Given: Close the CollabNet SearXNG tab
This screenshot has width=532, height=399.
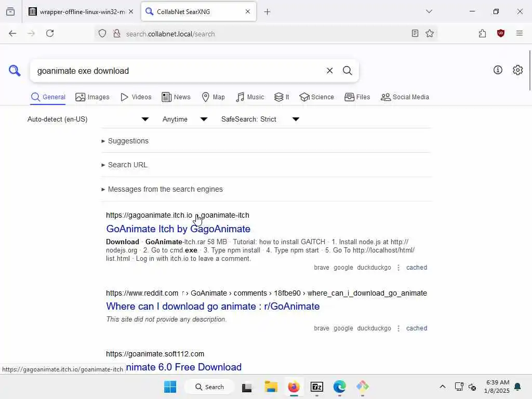Looking at the screenshot, I should coord(248,11).
